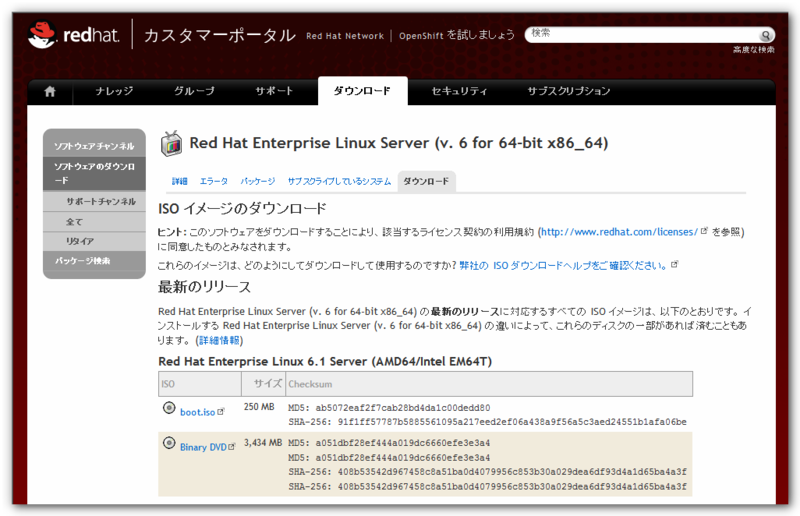Open ソフトウェアチャンネル in sidebar
This screenshot has height=516, width=800.
[x=94, y=146]
